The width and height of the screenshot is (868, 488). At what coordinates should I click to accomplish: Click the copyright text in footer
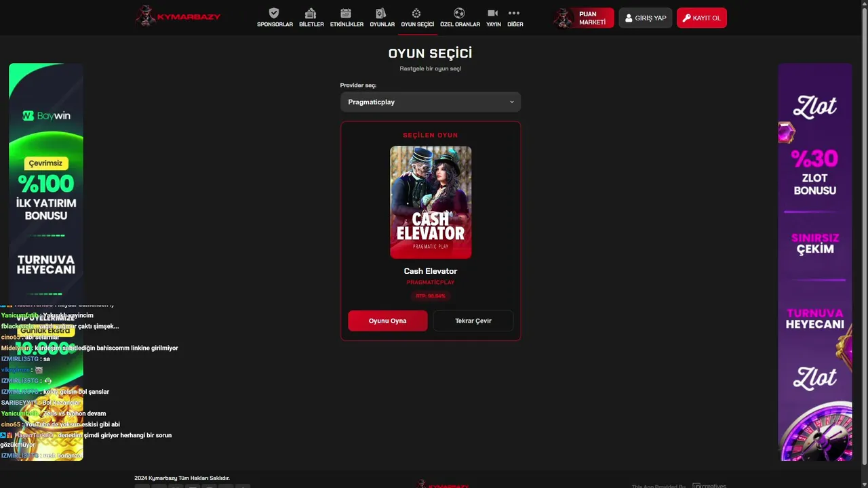[182, 478]
